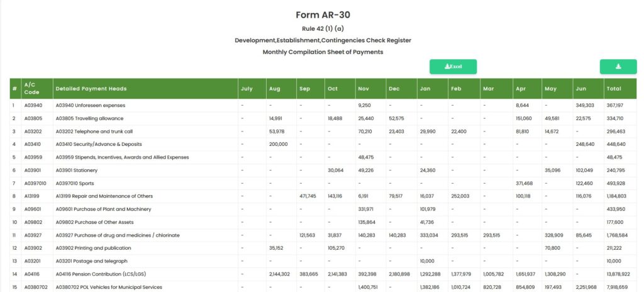Viewport: 644px width, 292px height.
Task: Click POL Vehicles total 7,918,659
Action: click(x=617, y=287)
